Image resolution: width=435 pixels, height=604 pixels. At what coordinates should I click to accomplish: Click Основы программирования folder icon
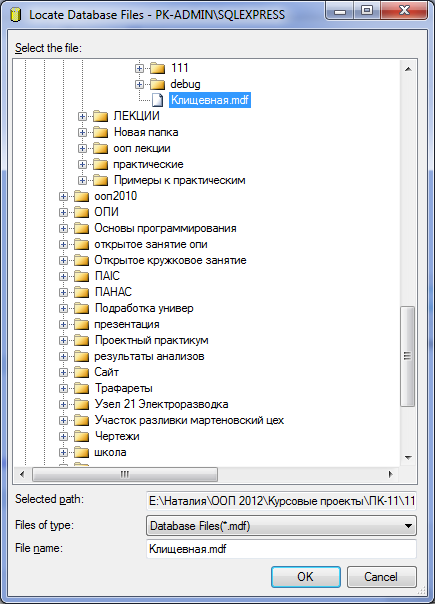[81, 228]
